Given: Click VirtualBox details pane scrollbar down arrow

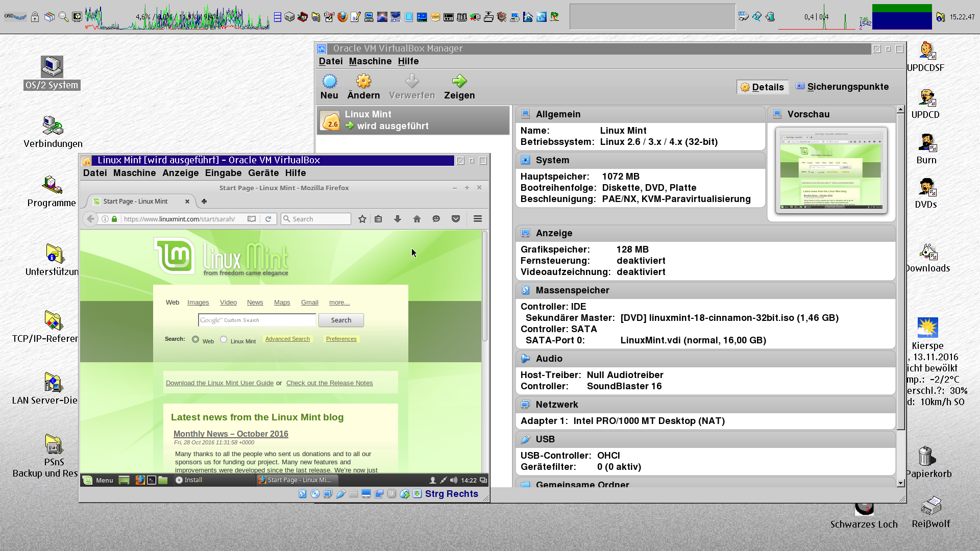Looking at the screenshot, I should click(x=900, y=483).
